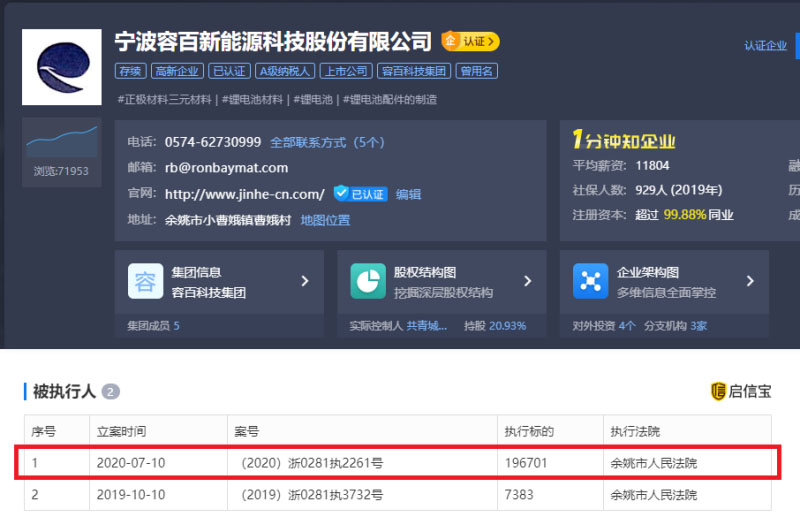Open 全部联系方式 link

(326, 142)
